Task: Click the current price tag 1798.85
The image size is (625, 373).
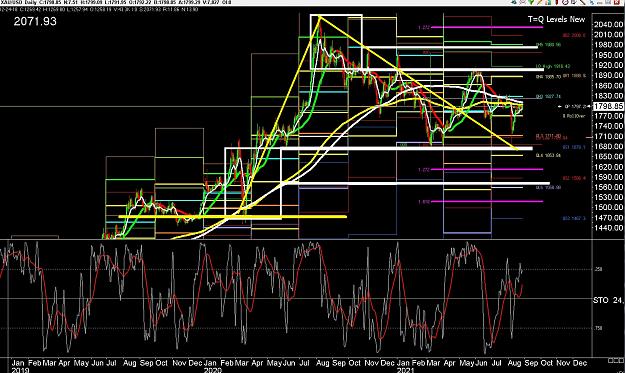Action: click(x=608, y=106)
